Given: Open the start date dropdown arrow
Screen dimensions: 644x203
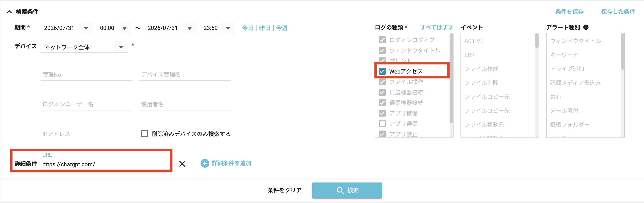Looking at the screenshot, I should pyautogui.click(x=86, y=28).
